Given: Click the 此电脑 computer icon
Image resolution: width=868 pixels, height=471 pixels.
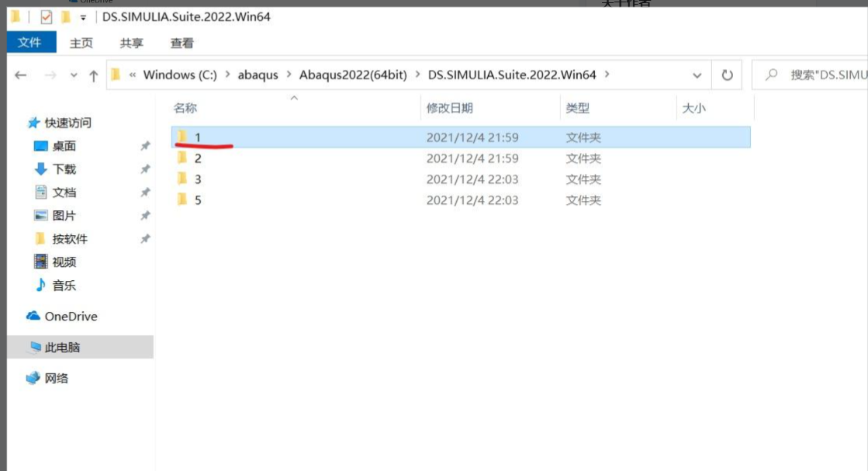Looking at the screenshot, I should [x=36, y=347].
